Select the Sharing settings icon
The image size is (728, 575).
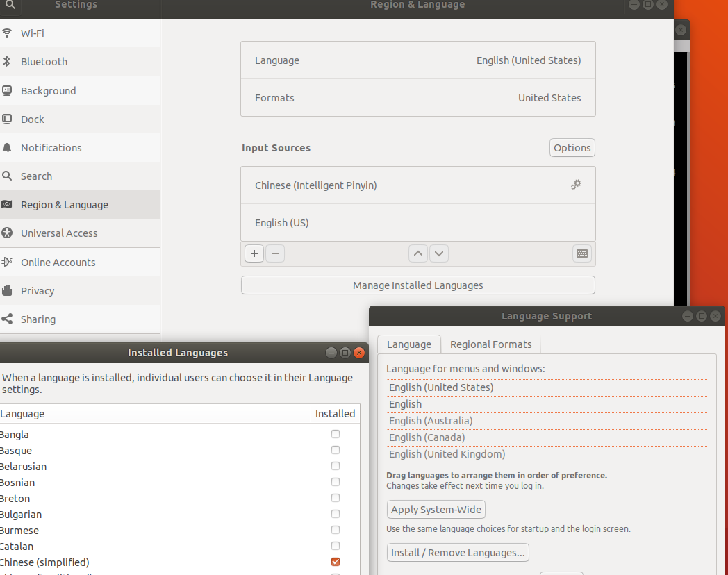[x=8, y=319]
